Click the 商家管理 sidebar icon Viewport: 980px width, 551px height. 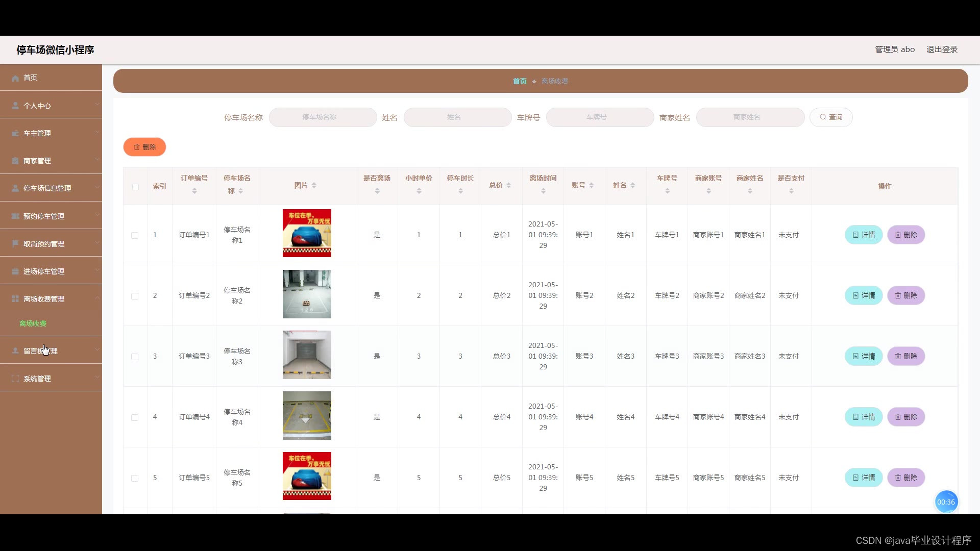click(15, 161)
